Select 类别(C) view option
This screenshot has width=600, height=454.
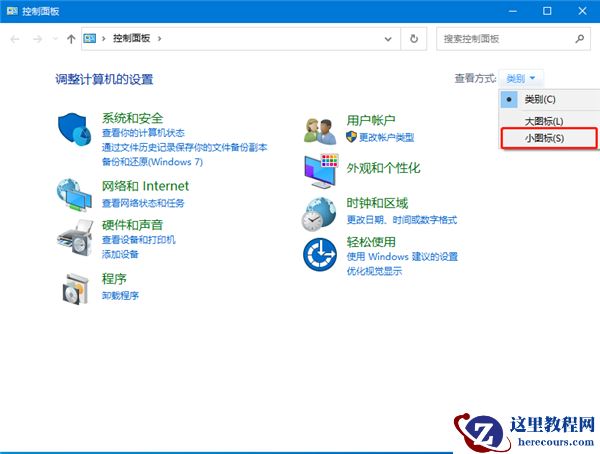pos(550,100)
